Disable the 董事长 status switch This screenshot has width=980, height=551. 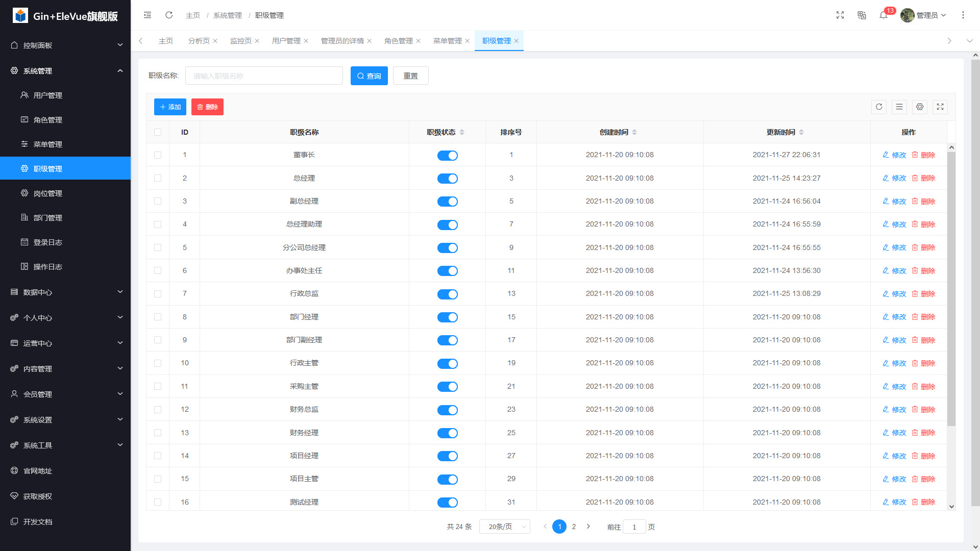(448, 156)
